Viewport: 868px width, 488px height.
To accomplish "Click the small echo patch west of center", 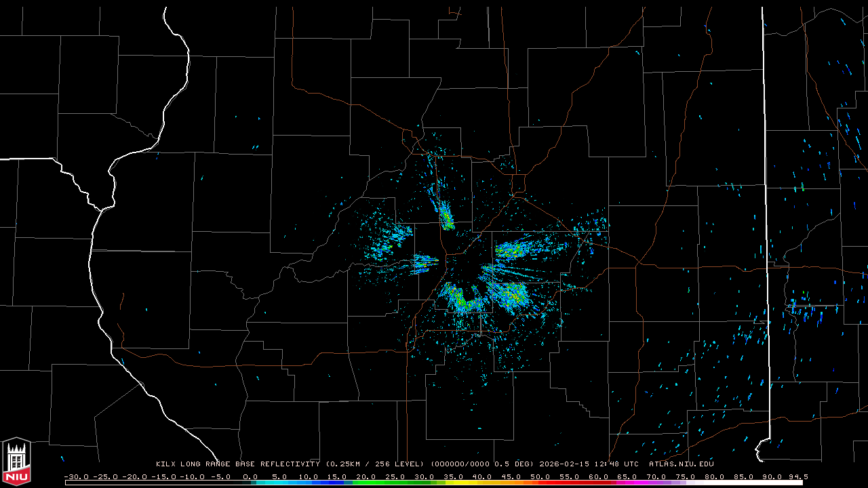I will [425, 262].
